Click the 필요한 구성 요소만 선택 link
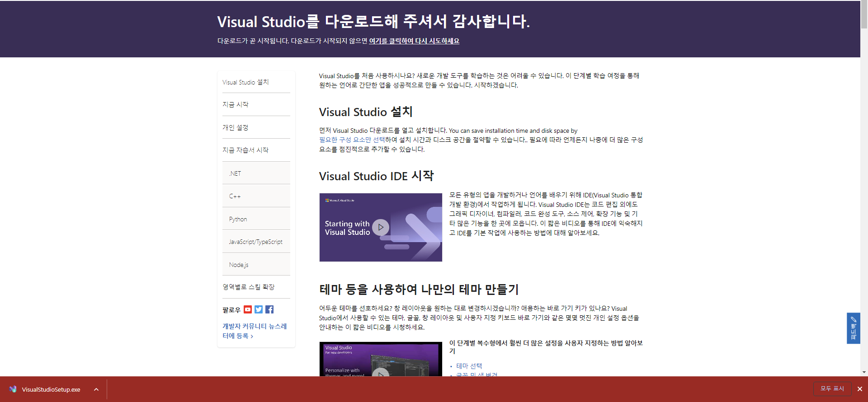 coord(352,140)
